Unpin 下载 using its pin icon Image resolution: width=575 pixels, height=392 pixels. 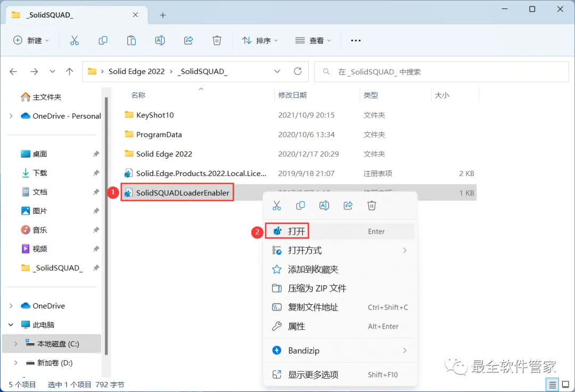[x=96, y=173]
